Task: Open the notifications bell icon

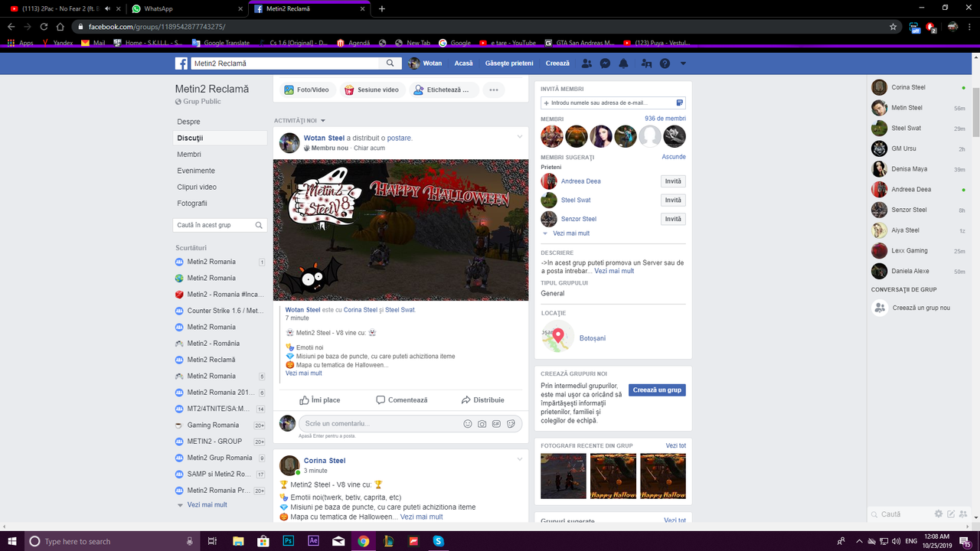Action: [623, 63]
